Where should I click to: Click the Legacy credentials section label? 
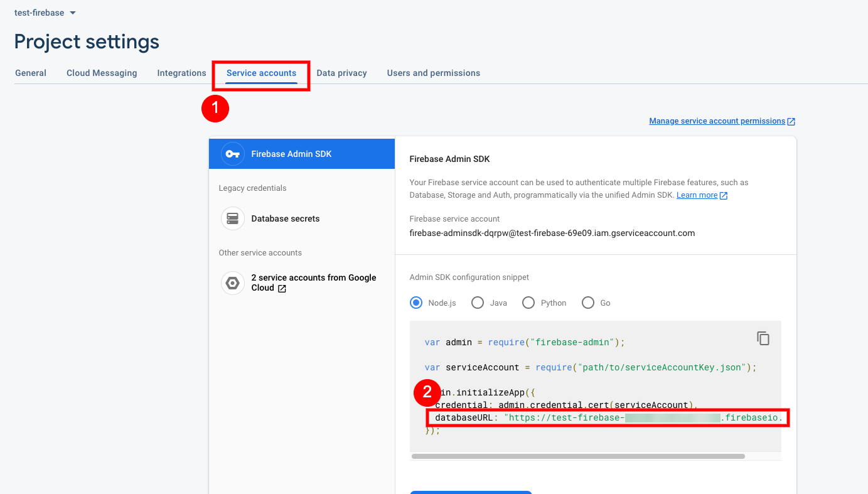point(252,188)
